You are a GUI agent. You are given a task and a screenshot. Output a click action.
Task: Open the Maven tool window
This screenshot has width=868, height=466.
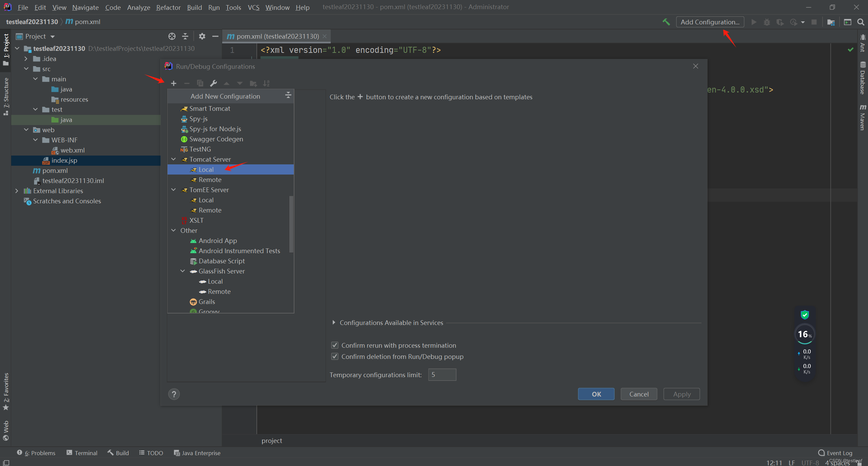pyautogui.click(x=862, y=117)
